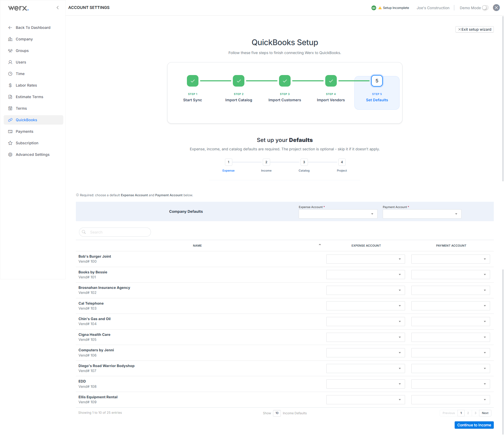The width and height of the screenshot is (504, 435).
Task: Open Payments settings
Action: (x=33, y=131)
